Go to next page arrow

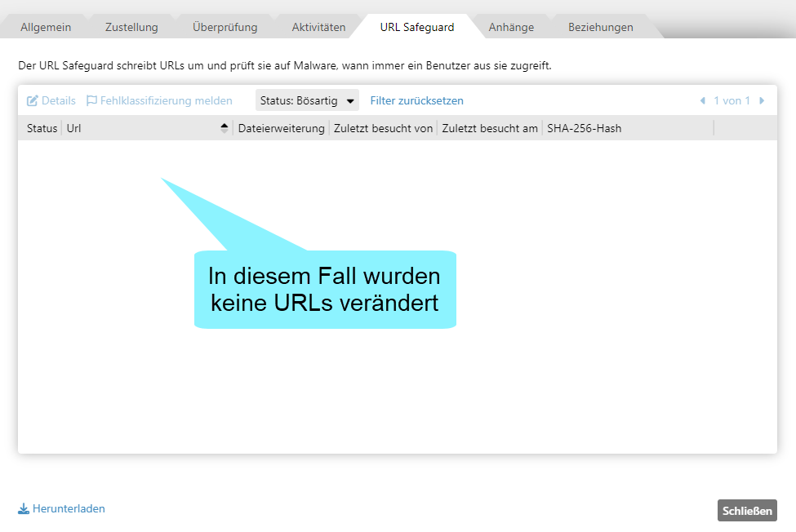(762, 100)
